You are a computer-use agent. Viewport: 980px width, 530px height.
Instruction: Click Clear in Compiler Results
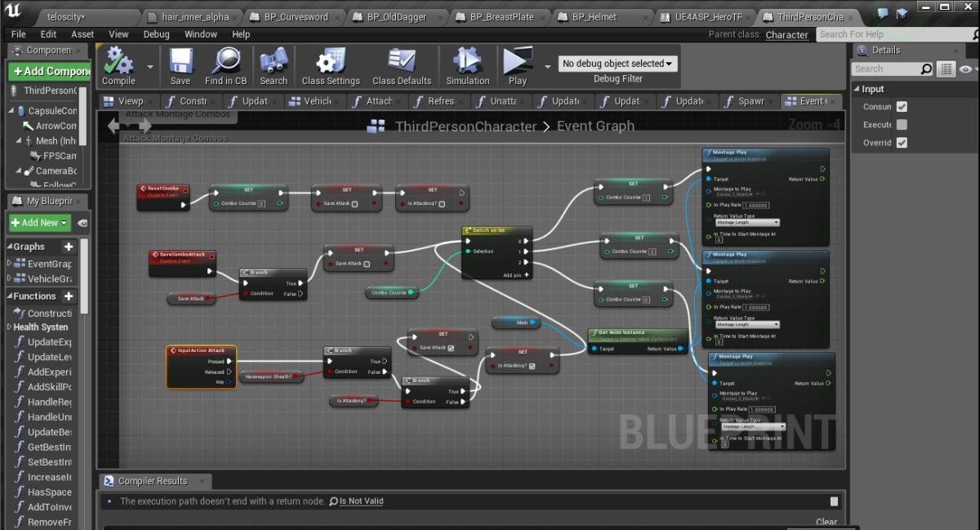pos(826,522)
